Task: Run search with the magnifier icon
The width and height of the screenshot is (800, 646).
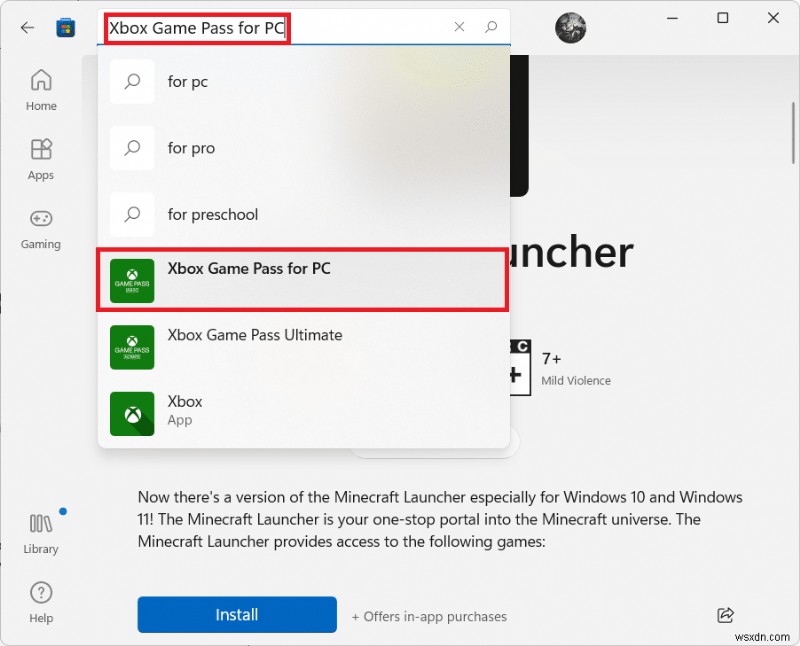Action: tap(491, 27)
